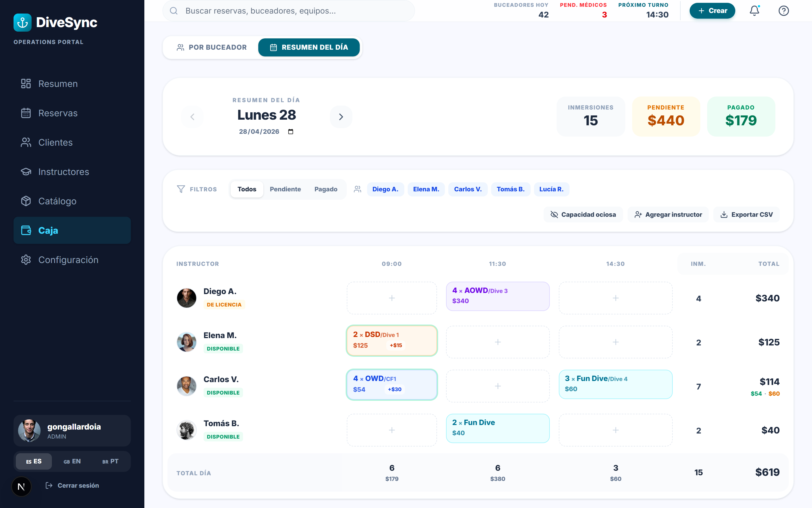The image size is (812, 508).
Task: Go to the previous day chevron
Action: click(192, 117)
